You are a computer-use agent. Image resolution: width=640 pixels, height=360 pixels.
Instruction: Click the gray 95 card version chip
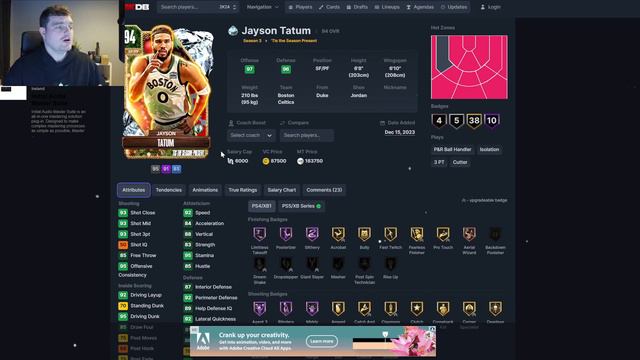[x=155, y=169]
